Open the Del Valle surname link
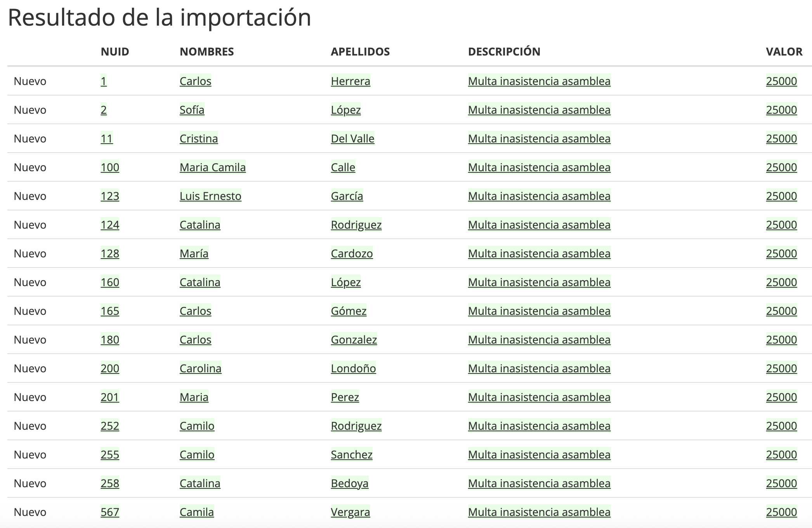The height and width of the screenshot is (528, 812). coord(352,139)
